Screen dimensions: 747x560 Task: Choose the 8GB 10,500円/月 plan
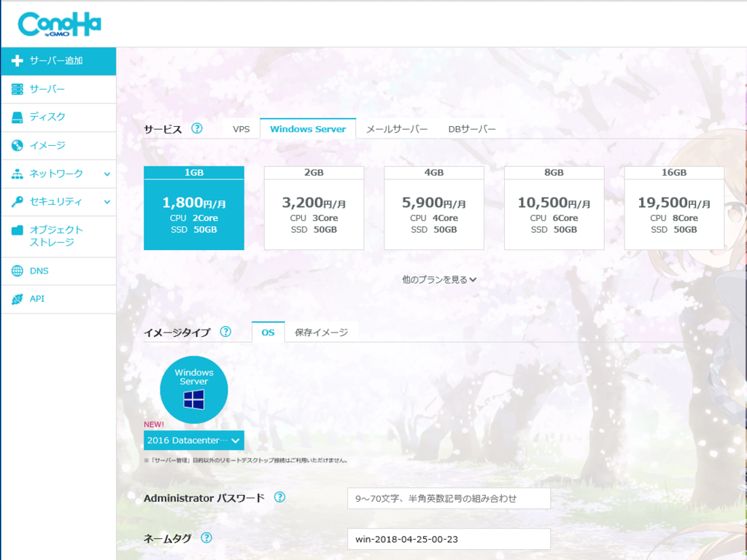[554, 208]
